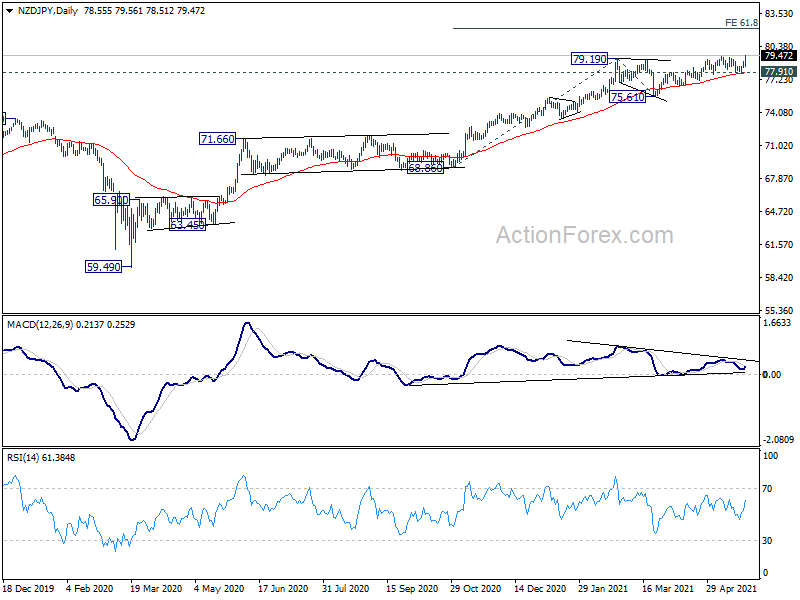This screenshot has height=600, width=800.
Task: Click the 67.870 price axis value
Action: click(x=779, y=179)
